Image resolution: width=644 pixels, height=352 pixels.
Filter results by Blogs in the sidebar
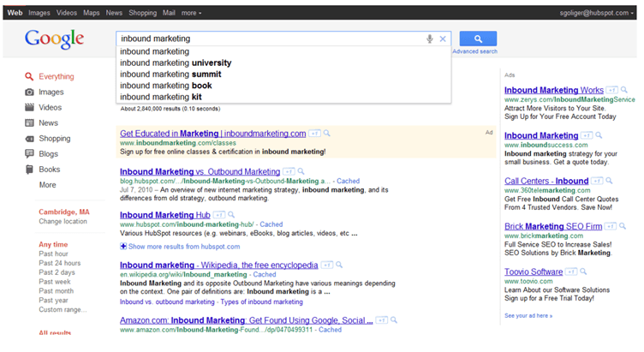point(49,154)
